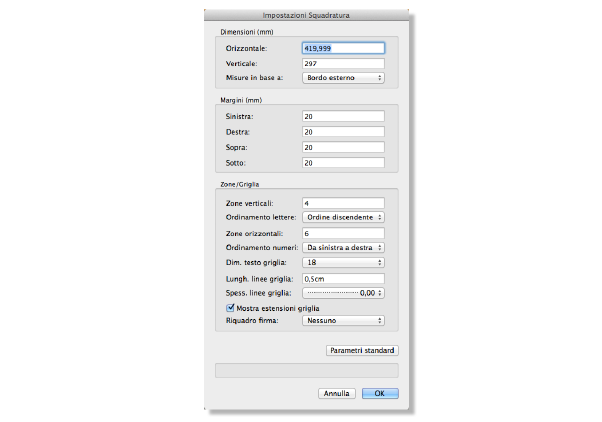This screenshot has height=422, width=602.
Task: Click the Verticale dimension field
Action: [343, 63]
